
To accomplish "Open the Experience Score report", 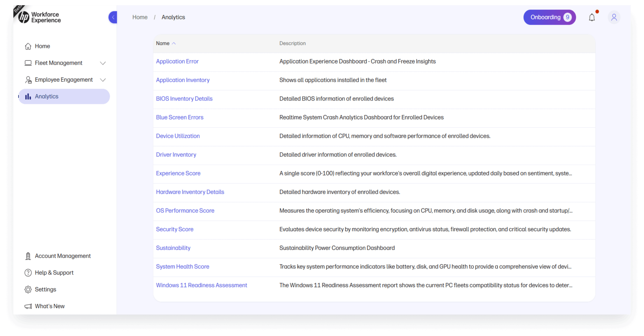I will coord(178,173).
